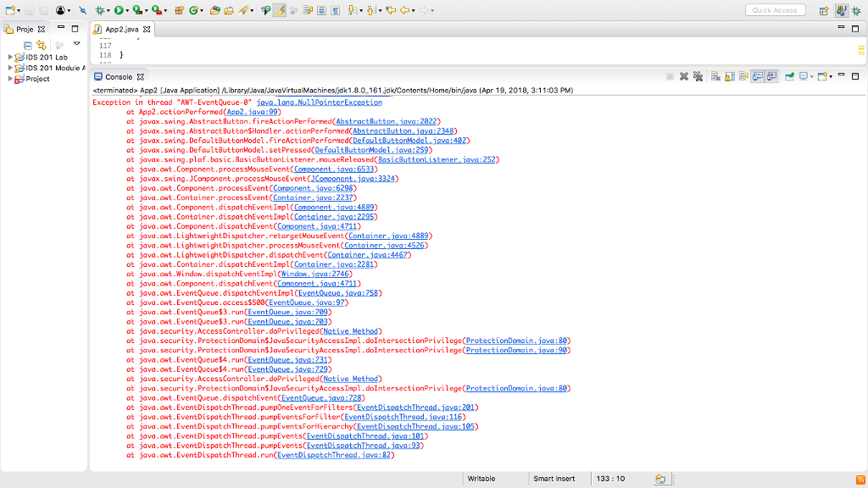The width and height of the screenshot is (868, 488).
Task: Toggle Show Console When Standard Out Changes
Action: coord(758,76)
